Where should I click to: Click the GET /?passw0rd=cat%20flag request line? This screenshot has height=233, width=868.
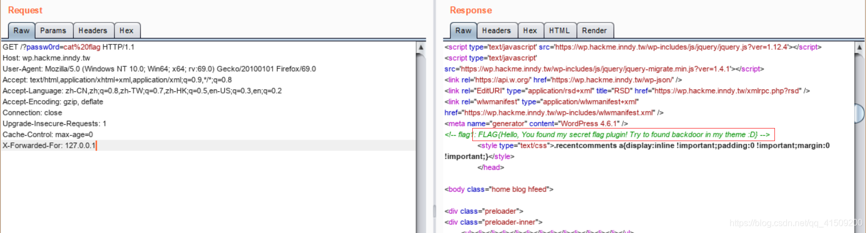68,47
